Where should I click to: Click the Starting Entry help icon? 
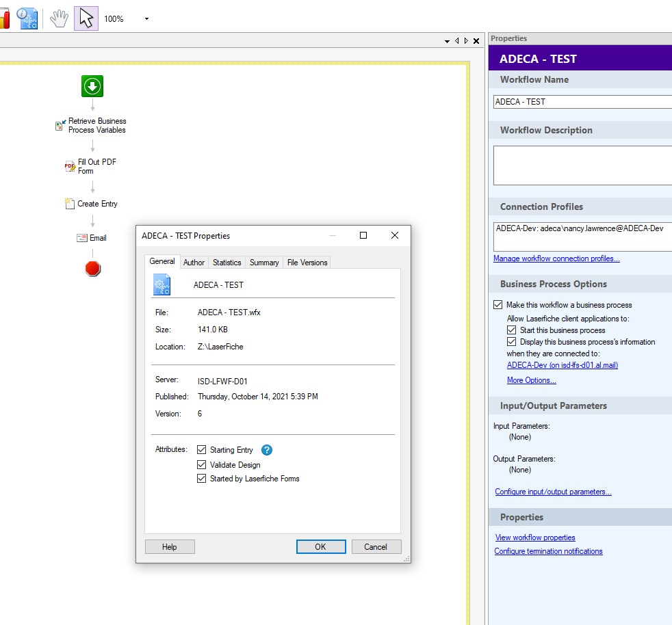click(x=267, y=450)
